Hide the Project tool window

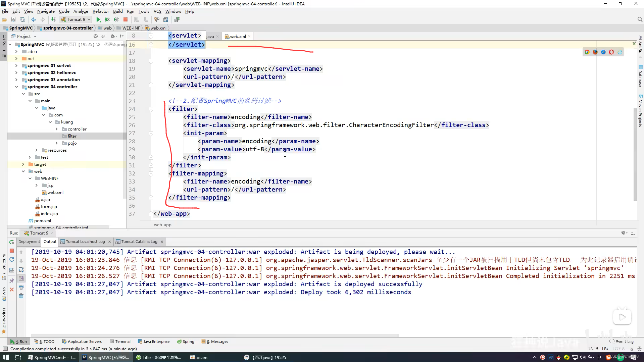(122, 36)
